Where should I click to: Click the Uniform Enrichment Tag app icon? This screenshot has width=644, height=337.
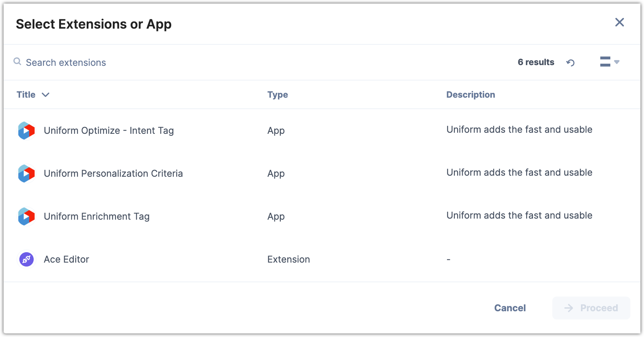pos(26,216)
